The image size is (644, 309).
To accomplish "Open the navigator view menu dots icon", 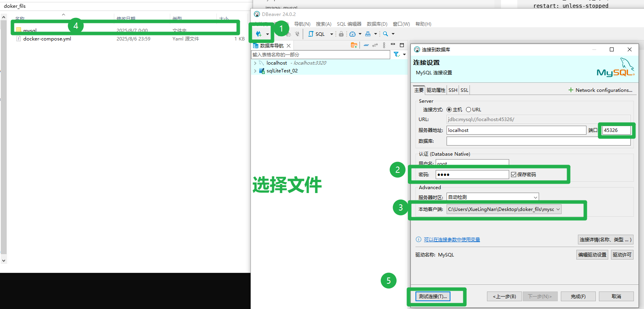I will pos(384,45).
